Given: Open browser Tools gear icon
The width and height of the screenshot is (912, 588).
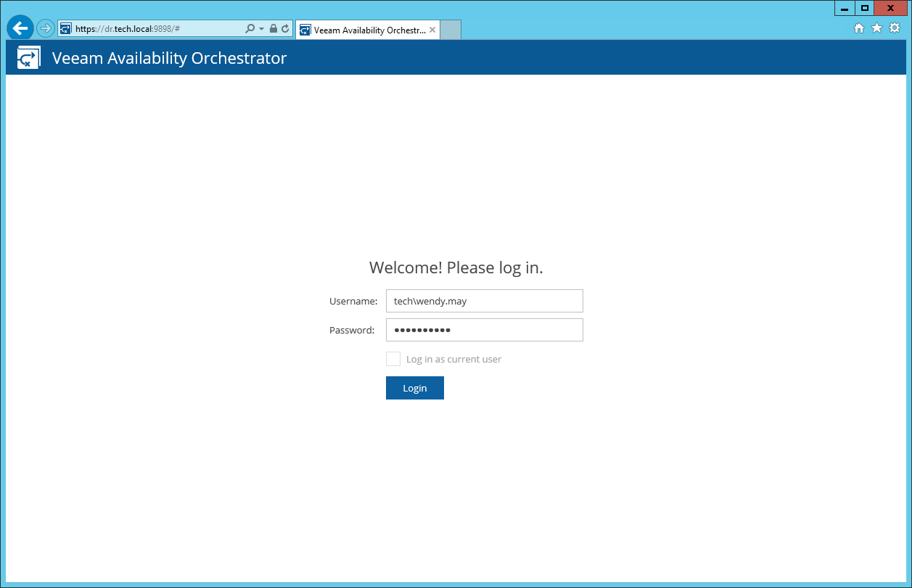Looking at the screenshot, I should (895, 28).
